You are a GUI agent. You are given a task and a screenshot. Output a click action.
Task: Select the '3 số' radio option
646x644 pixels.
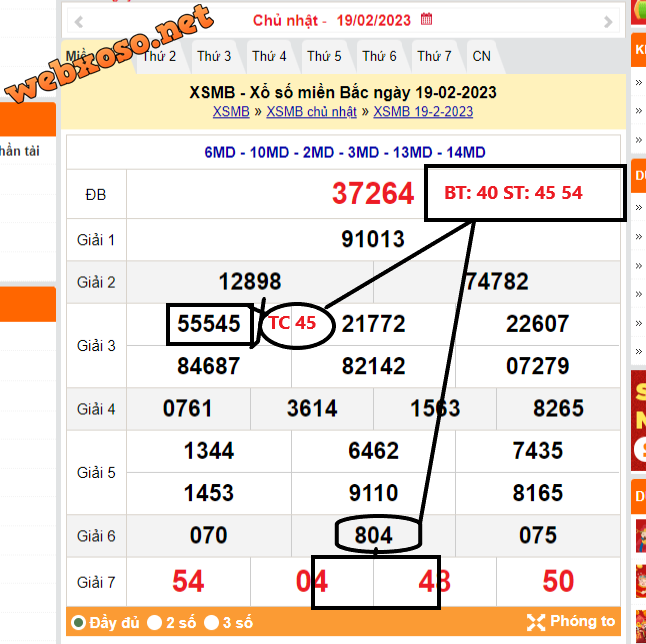pos(212,623)
